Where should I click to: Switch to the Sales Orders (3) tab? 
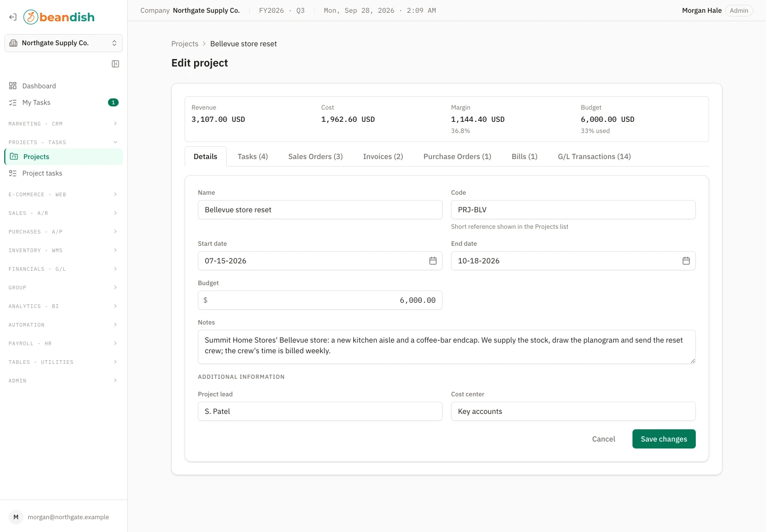(315, 156)
